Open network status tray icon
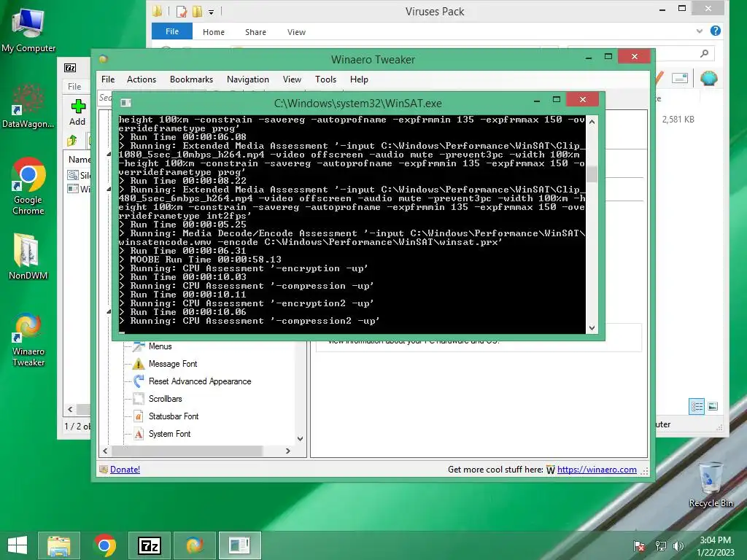The height and width of the screenshot is (560, 747). 661,546
